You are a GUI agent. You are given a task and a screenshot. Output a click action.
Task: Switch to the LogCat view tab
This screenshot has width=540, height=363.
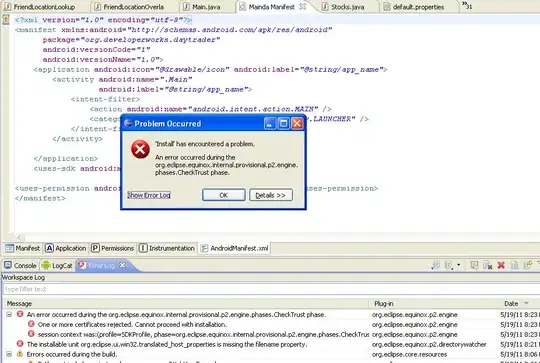click(x=57, y=266)
